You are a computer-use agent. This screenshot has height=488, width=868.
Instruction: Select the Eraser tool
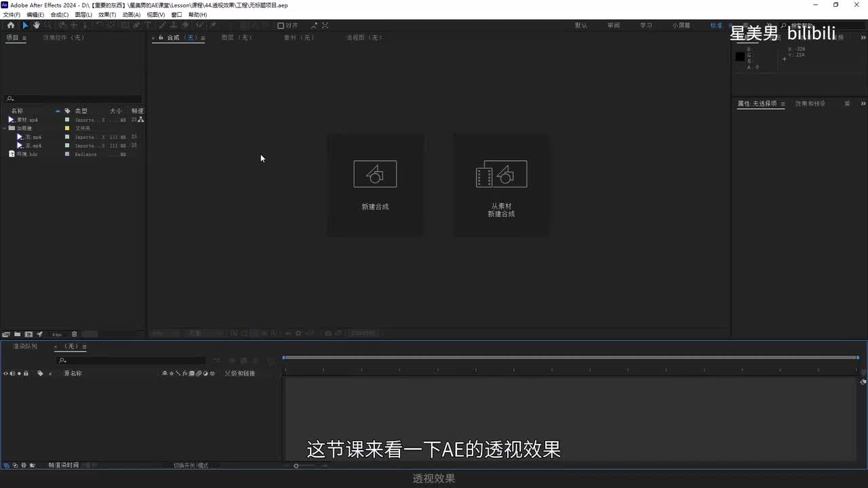coord(185,25)
